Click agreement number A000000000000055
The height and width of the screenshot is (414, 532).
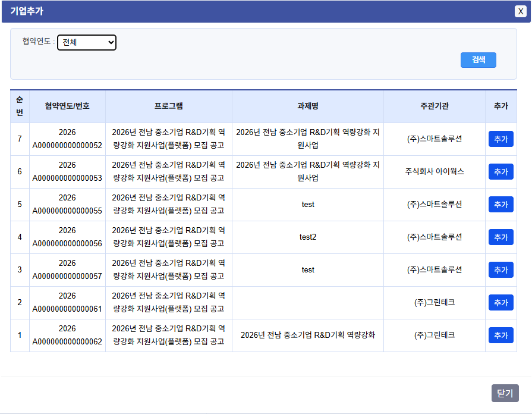(x=67, y=211)
